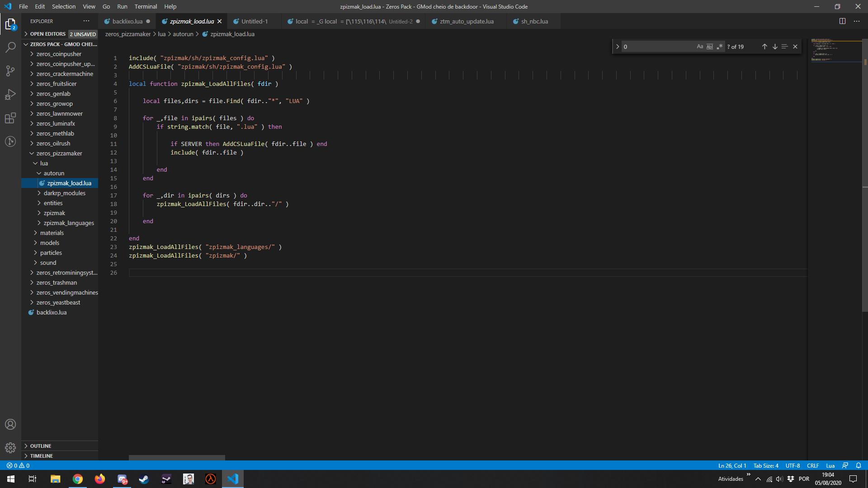Open the Source Control view
The width and height of the screenshot is (868, 488).
pos(10,71)
